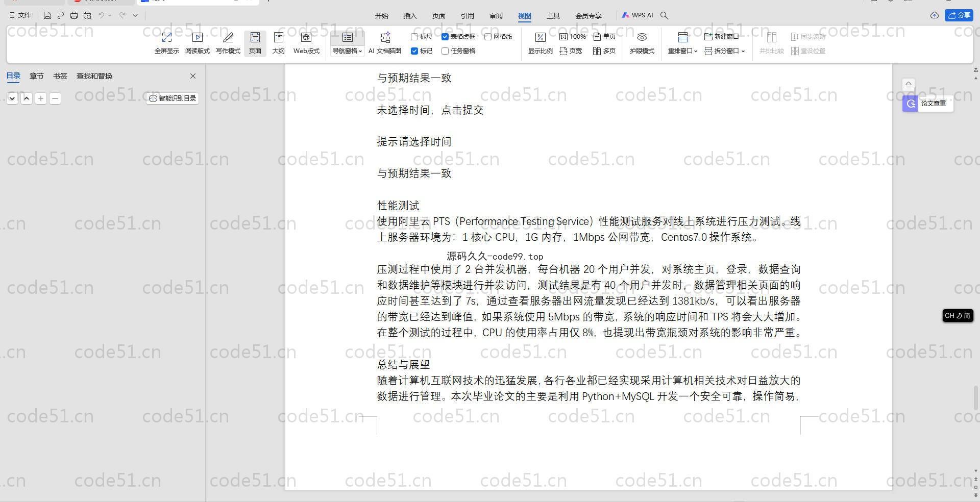Open 查找和替换 find and replace tab
This screenshot has width=980, height=502.
tap(94, 76)
